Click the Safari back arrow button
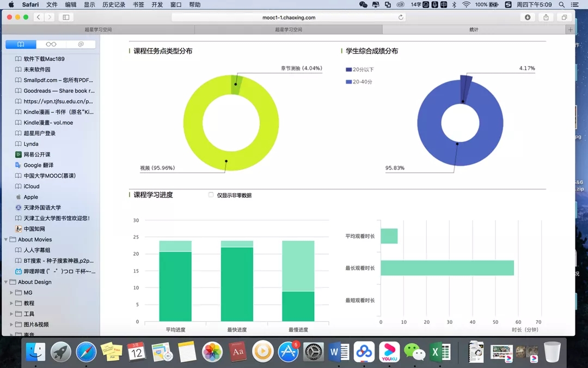Screen dimensions: 588x368 tap(39, 17)
